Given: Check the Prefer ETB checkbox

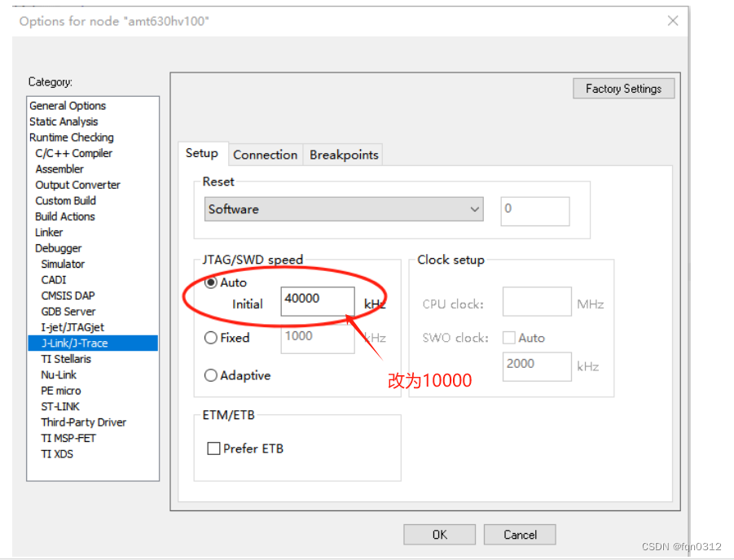Looking at the screenshot, I should click(x=213, y=448).
